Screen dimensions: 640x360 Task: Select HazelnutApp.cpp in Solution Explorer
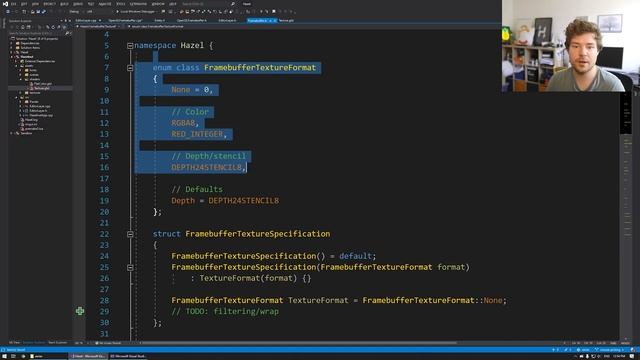pyautogui.click(x=41, y=115)
